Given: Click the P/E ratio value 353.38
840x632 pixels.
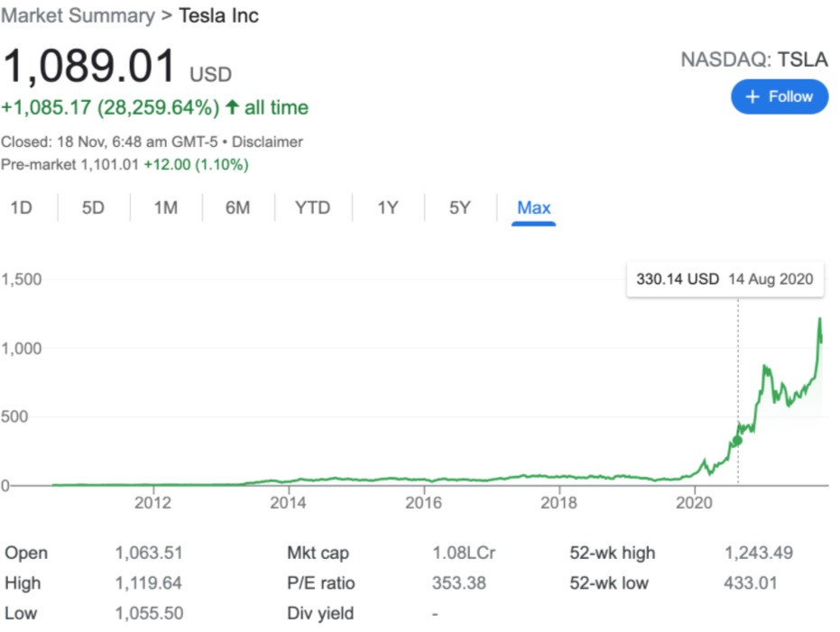Looking at the screenshot, I should (459, 582).
